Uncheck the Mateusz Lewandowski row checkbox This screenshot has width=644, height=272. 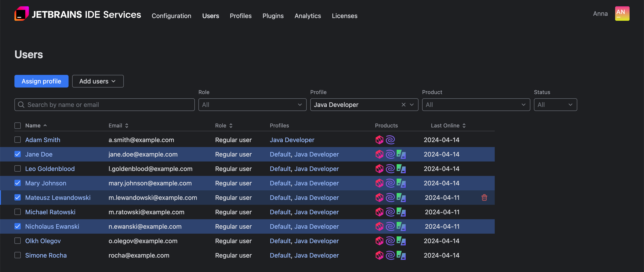[18, 197]
